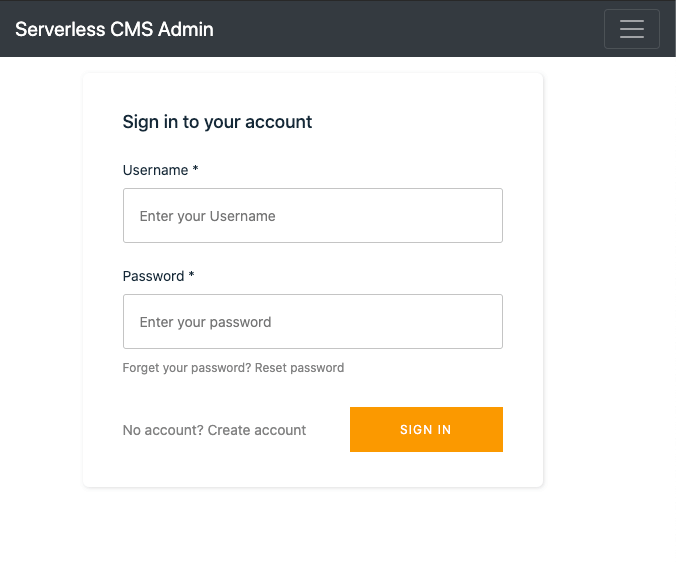Focus the Username input field
This screenshot has width=676, height=563.
[x=312, y=216]
